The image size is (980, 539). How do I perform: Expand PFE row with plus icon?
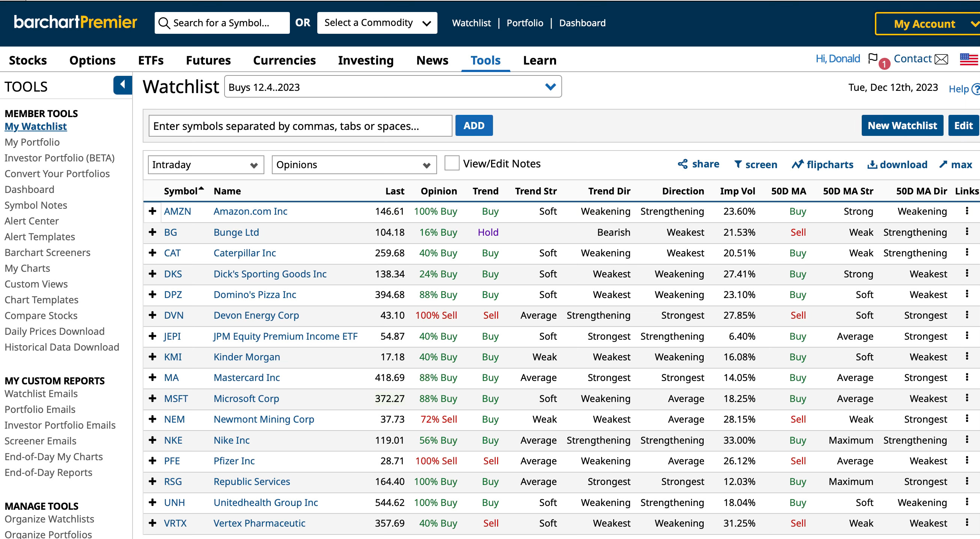click(152, 461)
